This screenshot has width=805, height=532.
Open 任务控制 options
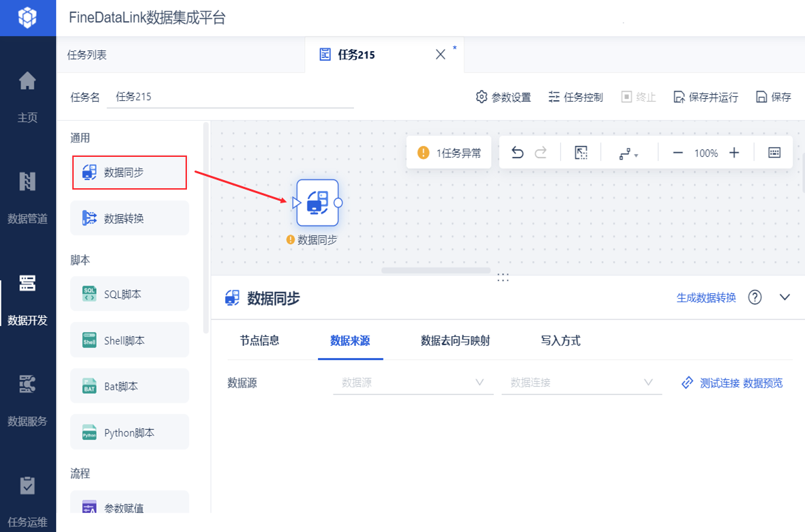[x=576, y=97]
